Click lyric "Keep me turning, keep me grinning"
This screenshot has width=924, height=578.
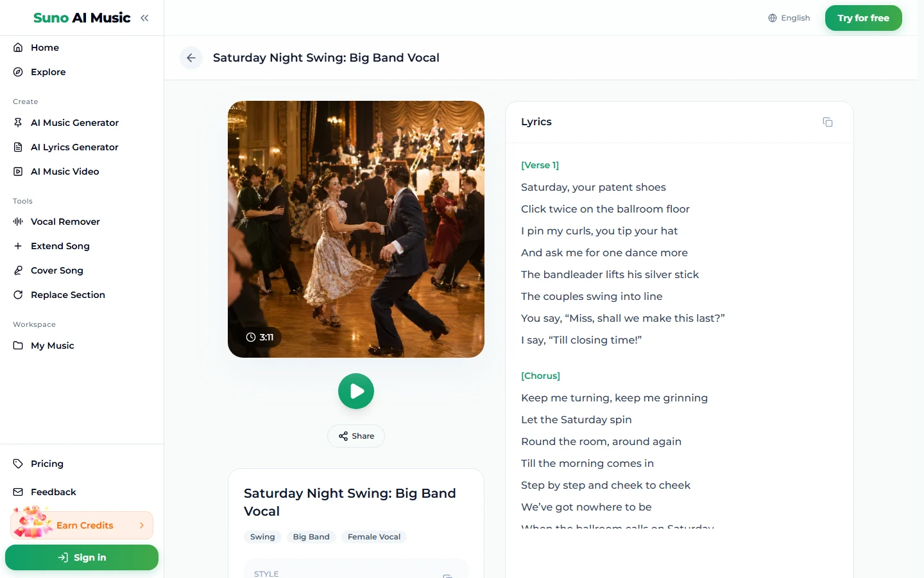614,398
